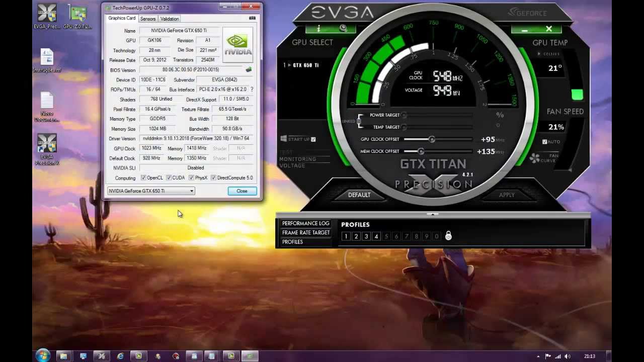Click the tray volume speaker icon
The image size is (644, 362).
click(568, 356)
